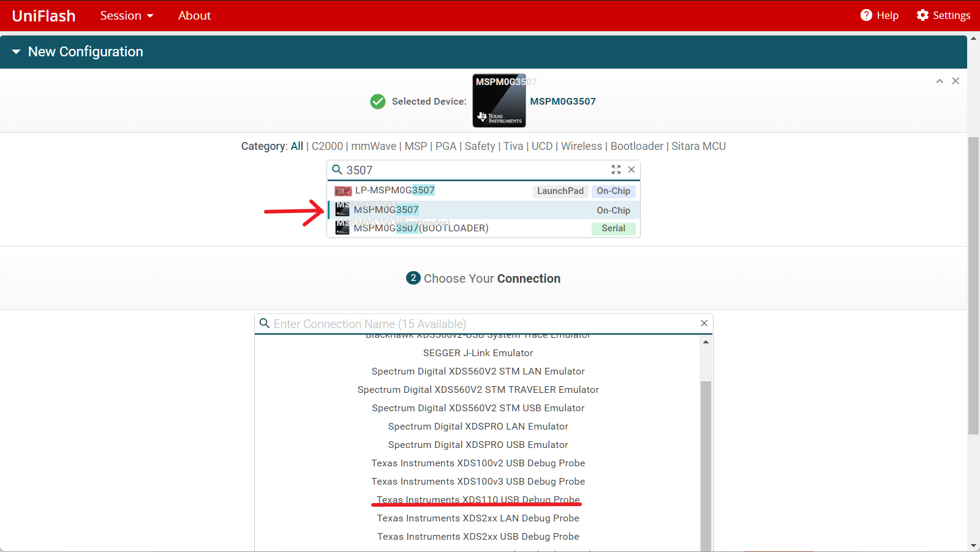
Task: Click connection list scrollbar up arrow
Action: (706, 342)
